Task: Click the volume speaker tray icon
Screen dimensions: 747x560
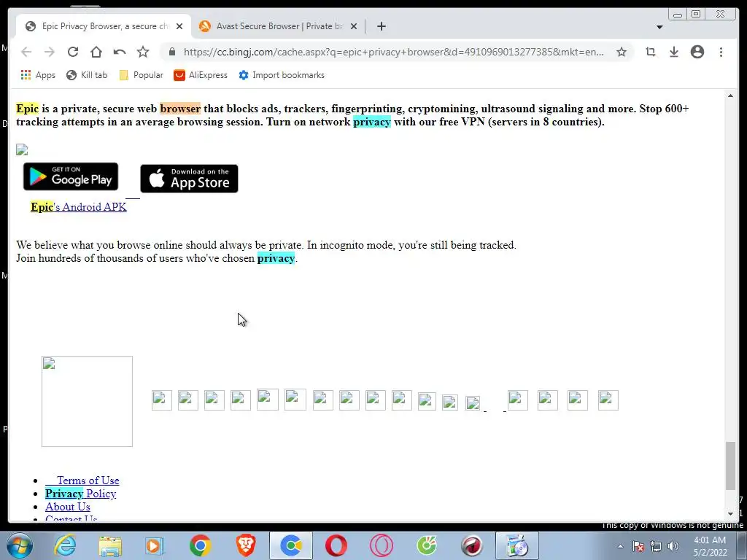Action: point(673,547)
